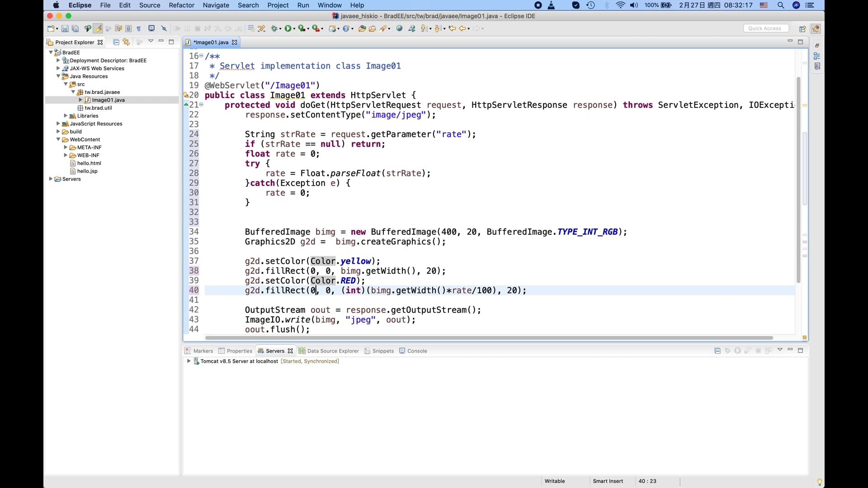The height and width of the screenshot is (488, 868).
Task: Expand Tomcat v8.5 Server at localhost
Action: 188,361
